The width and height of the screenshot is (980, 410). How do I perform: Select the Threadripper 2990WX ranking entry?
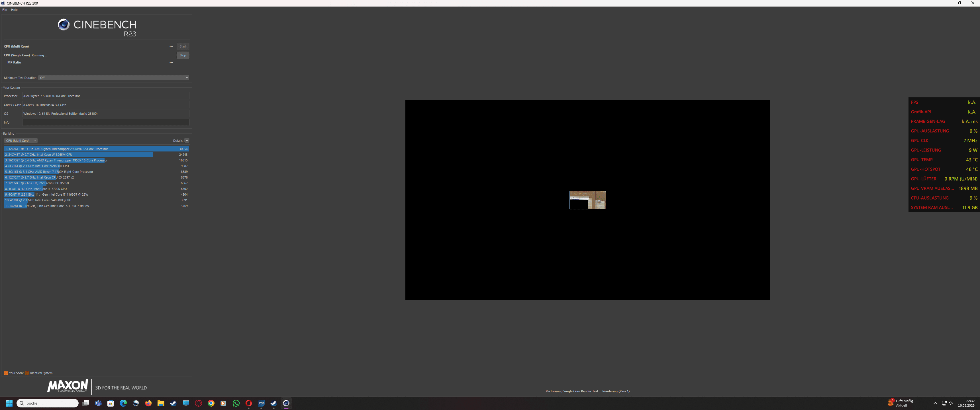(96, 149)
